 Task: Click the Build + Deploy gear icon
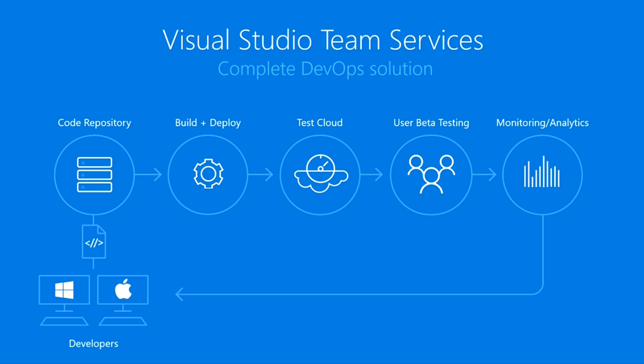click(208, 174)
